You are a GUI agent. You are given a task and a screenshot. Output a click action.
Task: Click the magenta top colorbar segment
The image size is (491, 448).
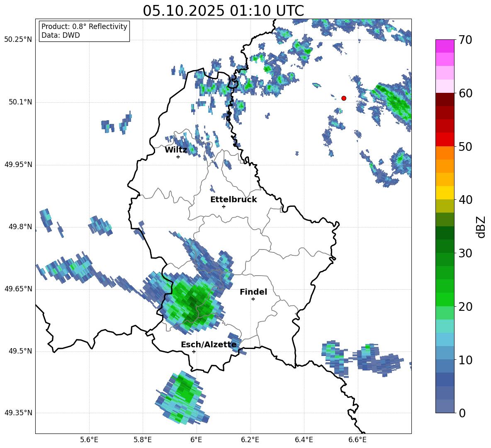[445, 46]
